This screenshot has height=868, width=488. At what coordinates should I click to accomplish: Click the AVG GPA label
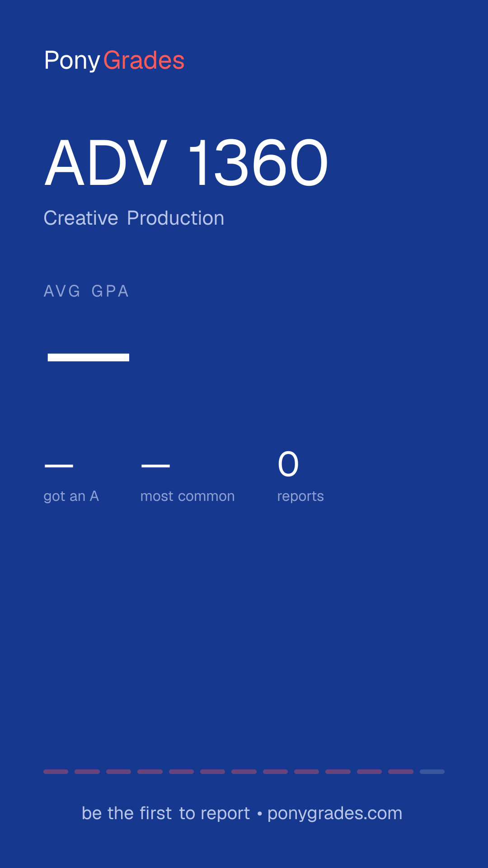pos(86,291)
